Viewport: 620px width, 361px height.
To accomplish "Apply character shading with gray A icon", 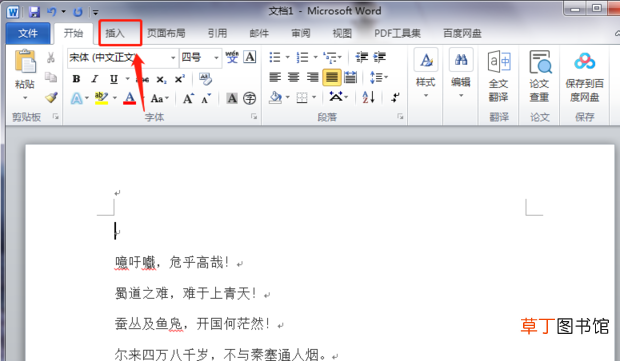I will click(x=232, y=98).
